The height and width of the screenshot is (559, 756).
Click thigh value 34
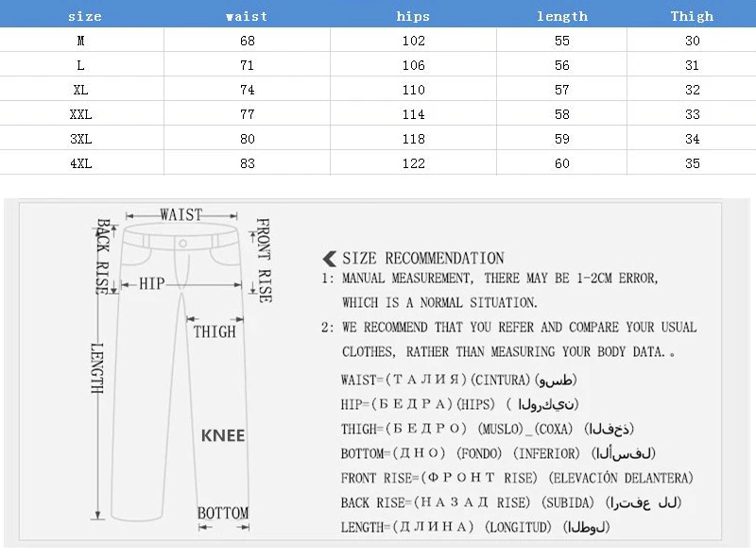pyautogui.click(x=693, y=139)
